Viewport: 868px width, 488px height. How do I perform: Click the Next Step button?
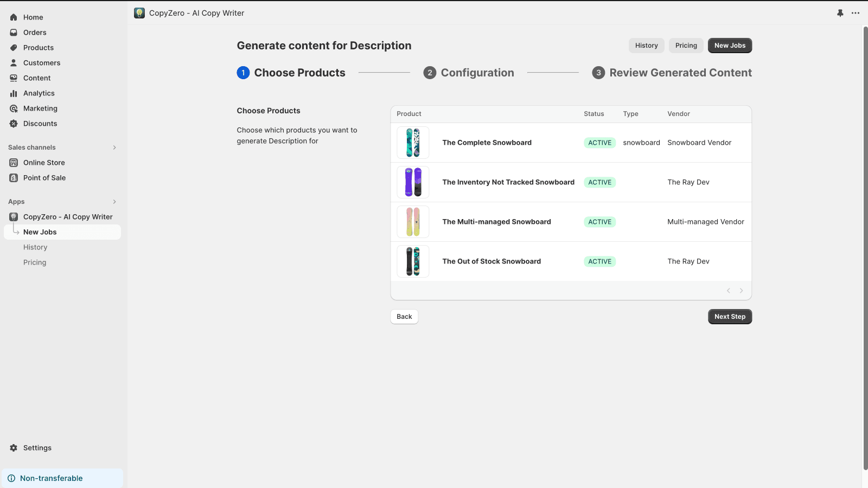730,317
